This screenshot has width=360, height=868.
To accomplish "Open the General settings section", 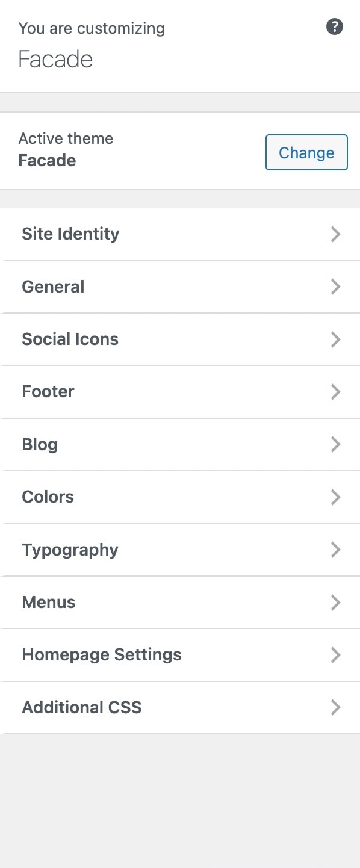I will [180, 287].
